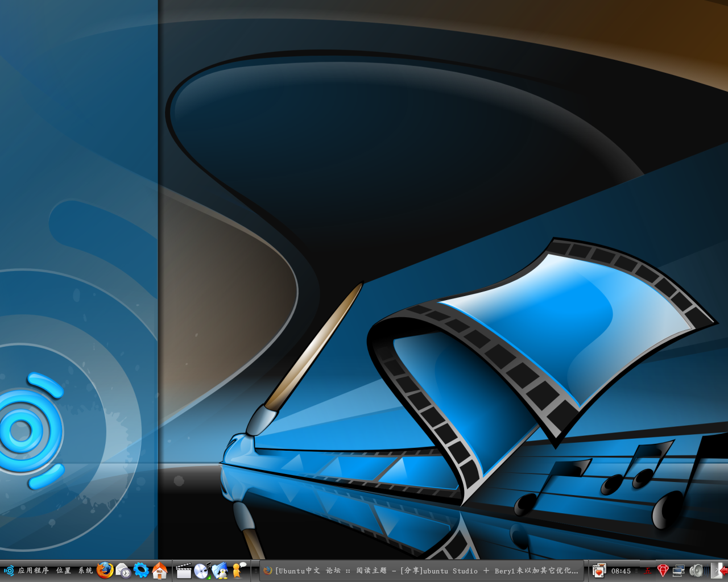Open the 位置 (Places) menu
This screenshot has width=728, height=582.
coord(64,571)
